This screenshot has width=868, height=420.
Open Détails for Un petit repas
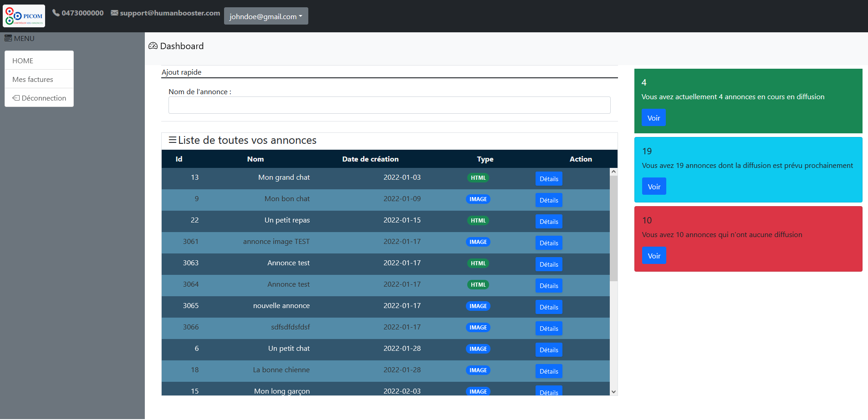point(549,222)
